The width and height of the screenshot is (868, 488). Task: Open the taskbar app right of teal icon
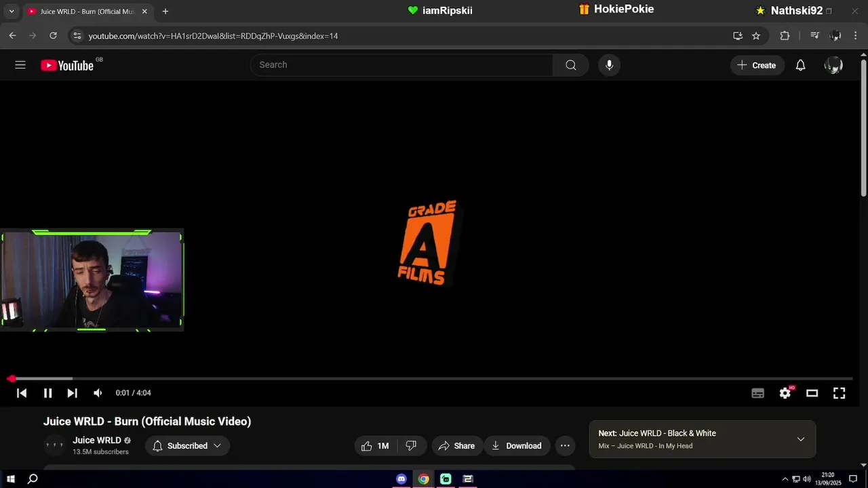pos(468,479)
